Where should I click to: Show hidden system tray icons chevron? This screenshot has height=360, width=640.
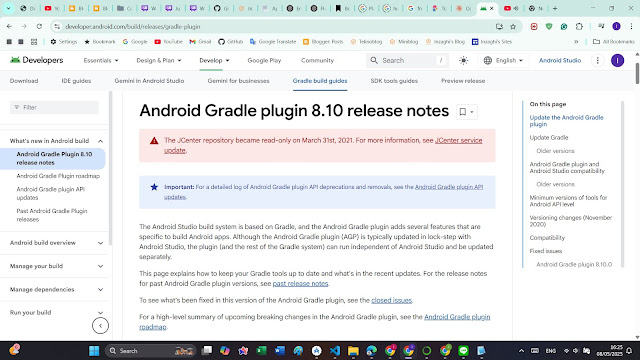click(x=521, y=351)
